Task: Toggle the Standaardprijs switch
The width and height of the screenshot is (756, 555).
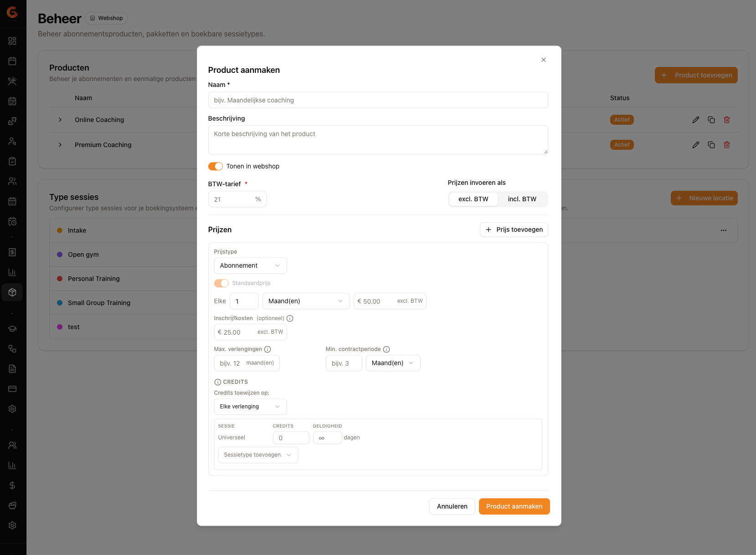Action: tap(221, 283)
